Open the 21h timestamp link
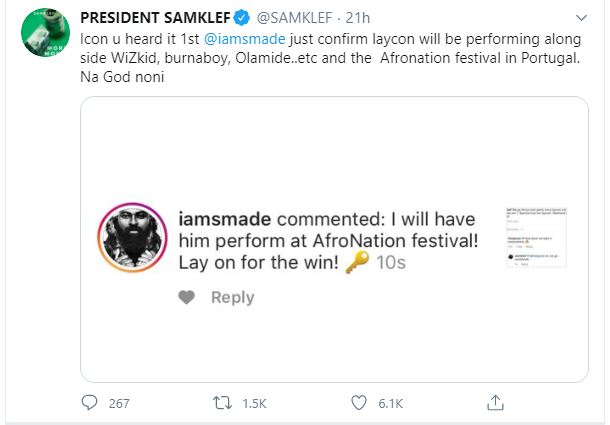 [x=358, y=18]
